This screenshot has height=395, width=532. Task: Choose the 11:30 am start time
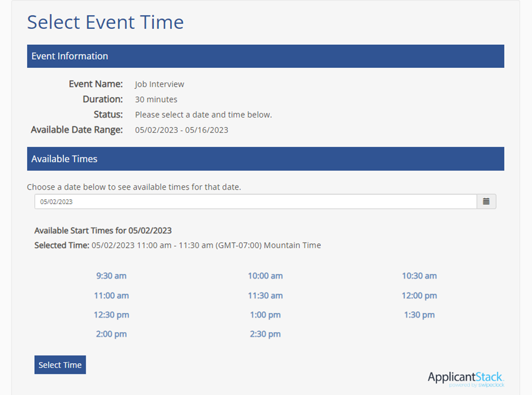coord(265,295)
